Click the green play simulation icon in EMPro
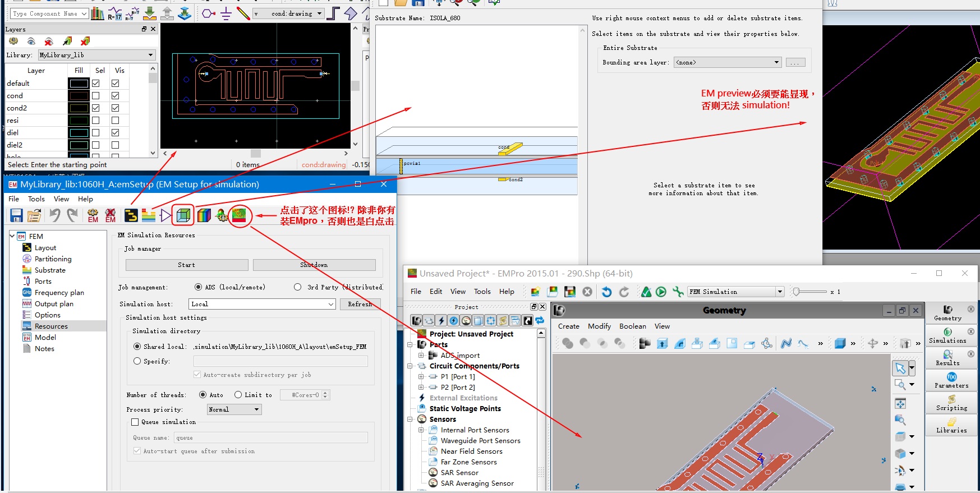Screen dimensions: 980x493 (661, 292)
